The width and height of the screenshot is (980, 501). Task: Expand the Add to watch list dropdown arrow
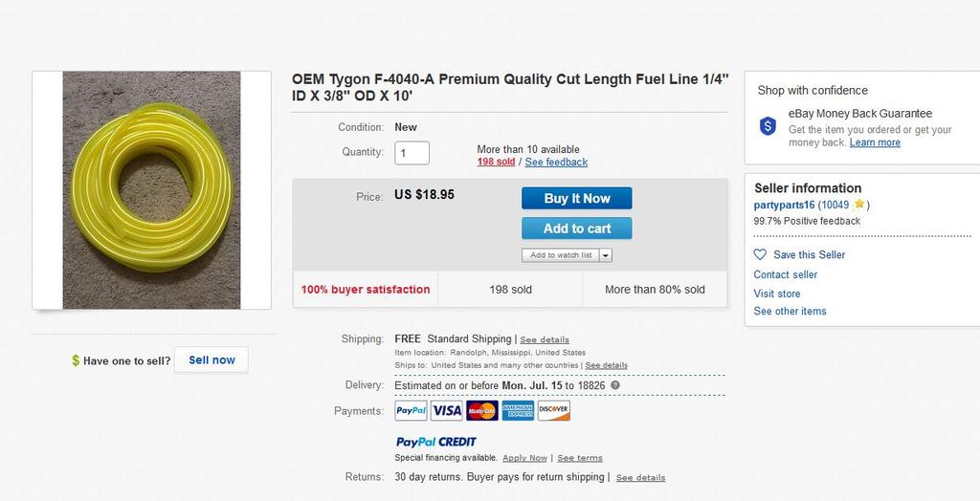(606, 255)
